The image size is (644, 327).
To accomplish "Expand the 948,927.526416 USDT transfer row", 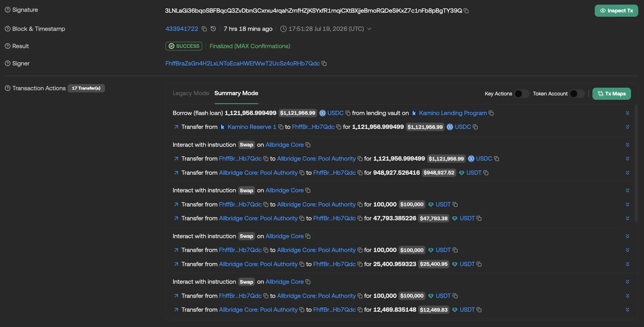I will click(627, 173).
